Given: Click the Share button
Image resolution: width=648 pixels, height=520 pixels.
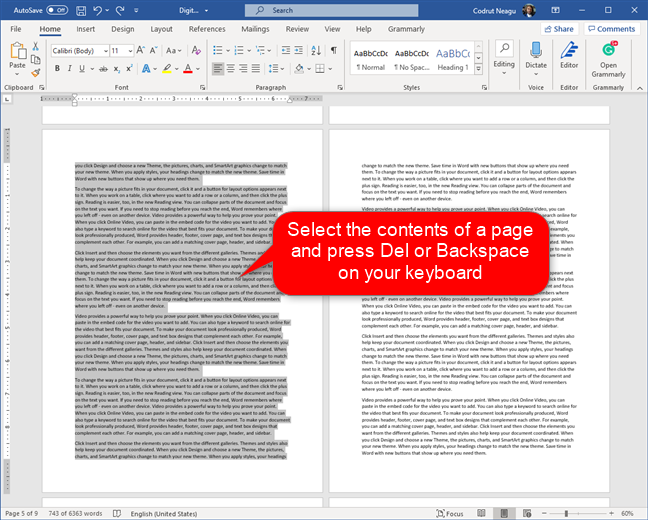Looking at the screenshot, I should 560,29.
